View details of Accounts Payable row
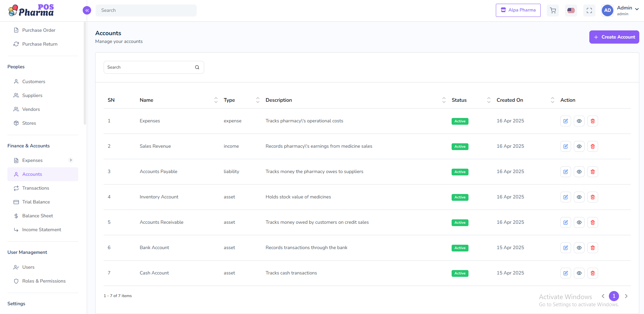644x314 pixels. [579, 172]
